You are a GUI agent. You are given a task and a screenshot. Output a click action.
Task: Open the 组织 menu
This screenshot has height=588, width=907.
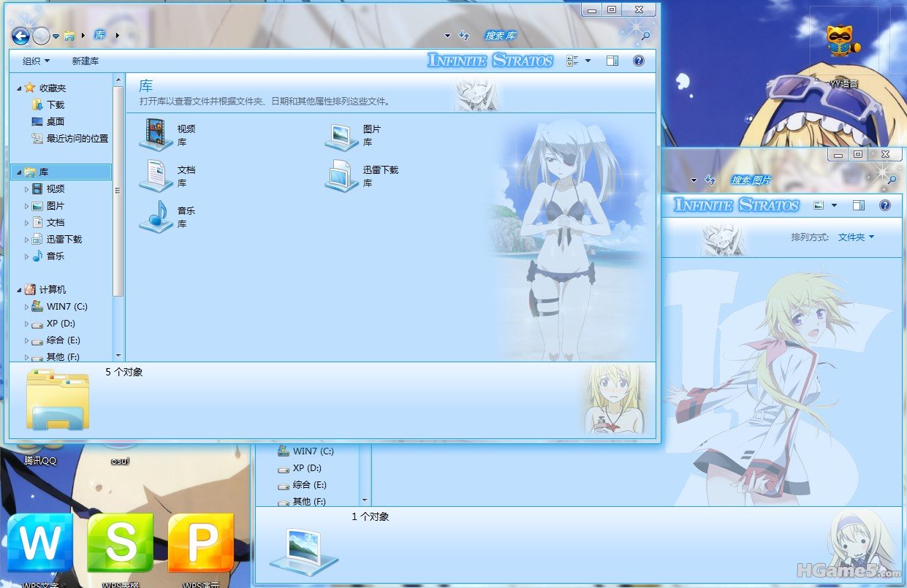(x=37, y=61)
